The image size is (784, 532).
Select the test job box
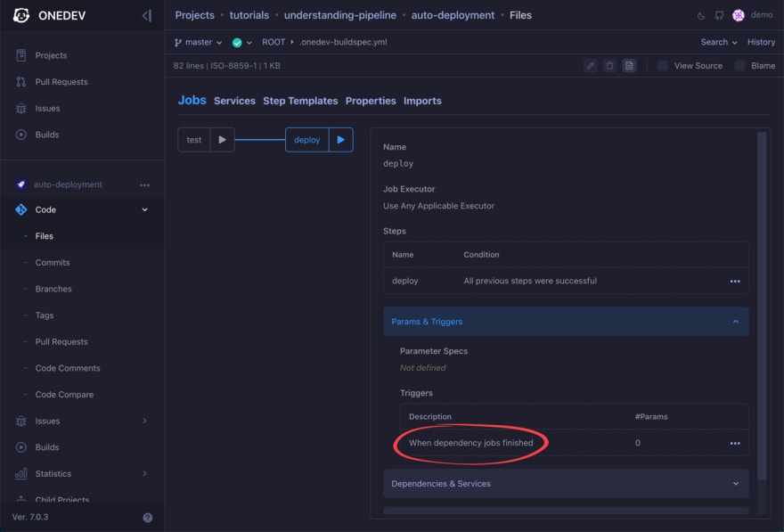click(x=194, y=140)
